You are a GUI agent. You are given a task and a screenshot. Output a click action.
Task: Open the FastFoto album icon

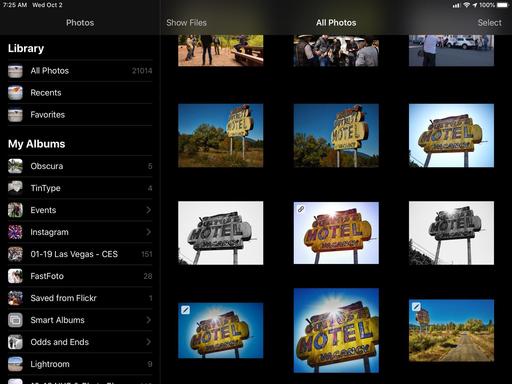point(15,276)
